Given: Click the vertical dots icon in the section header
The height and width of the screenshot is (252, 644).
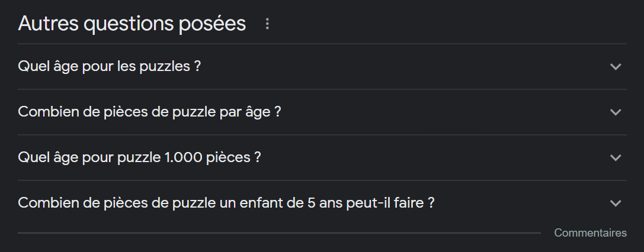Looking at the screenshot, I should 267,24.
